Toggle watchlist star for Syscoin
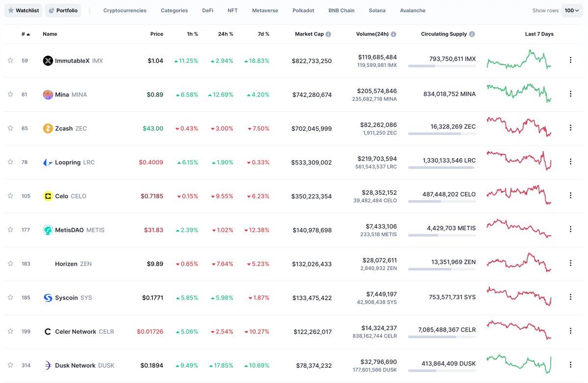The width and height of the screenshot is (588, 383). click(x=10, y=297)
